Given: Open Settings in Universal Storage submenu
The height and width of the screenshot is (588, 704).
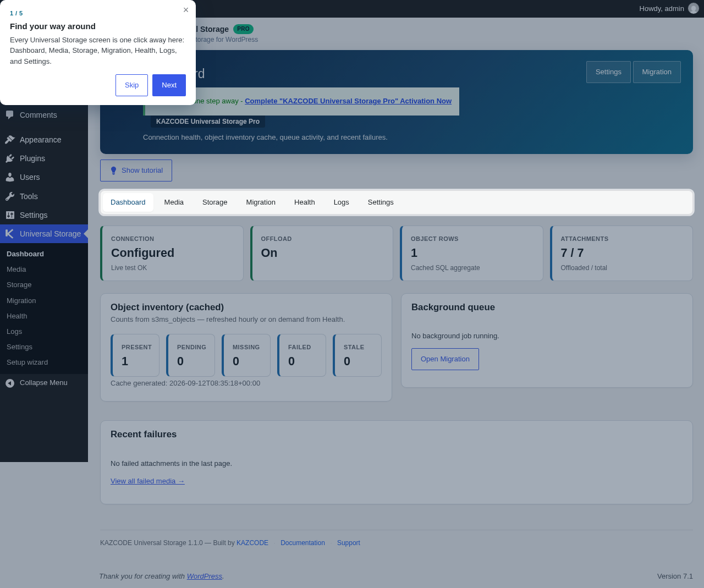Looking at the screenshot, I should (x=44, y=347).
